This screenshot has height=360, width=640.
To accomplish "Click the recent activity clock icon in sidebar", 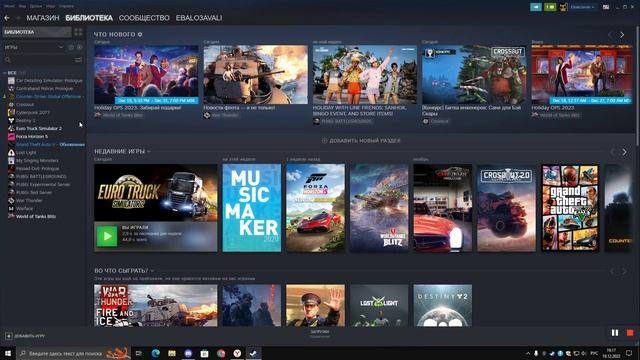I will (x=71, y=47).
